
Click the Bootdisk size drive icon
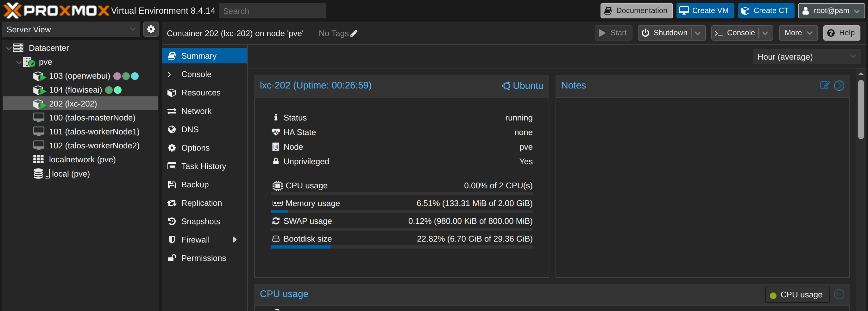click(276, 239)
